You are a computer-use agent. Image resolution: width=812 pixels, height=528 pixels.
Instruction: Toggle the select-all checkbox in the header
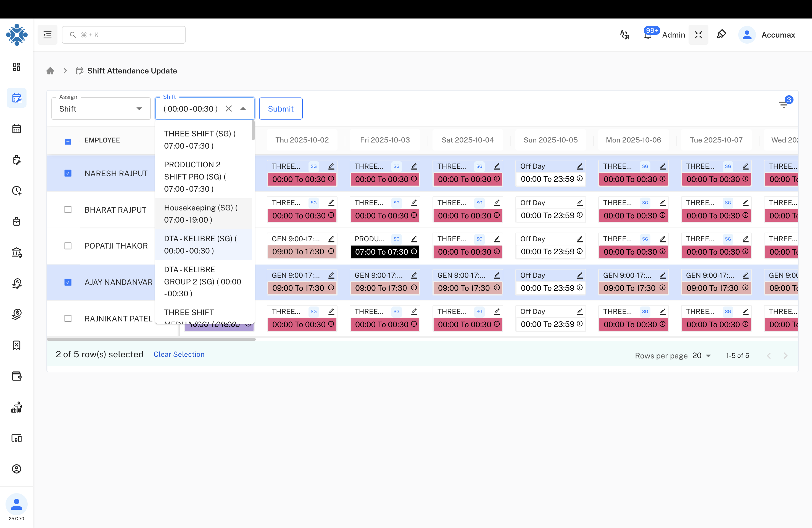tap(68, 141)
